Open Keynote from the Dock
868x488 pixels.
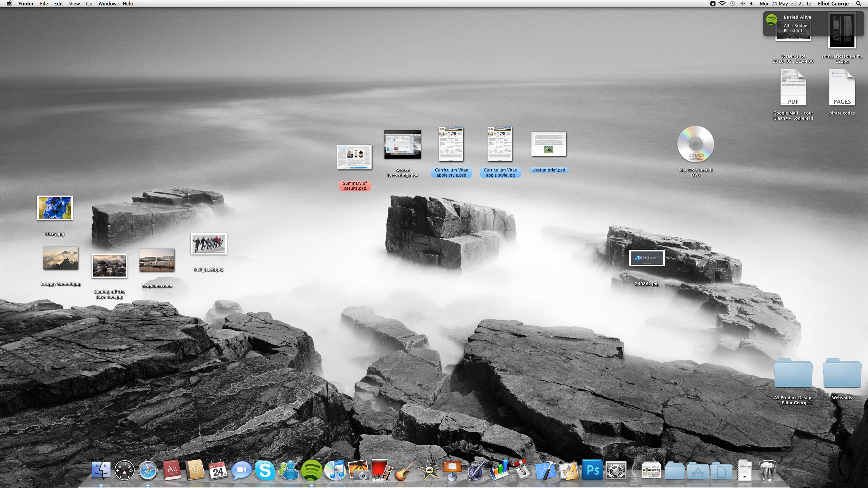(452, 470)
